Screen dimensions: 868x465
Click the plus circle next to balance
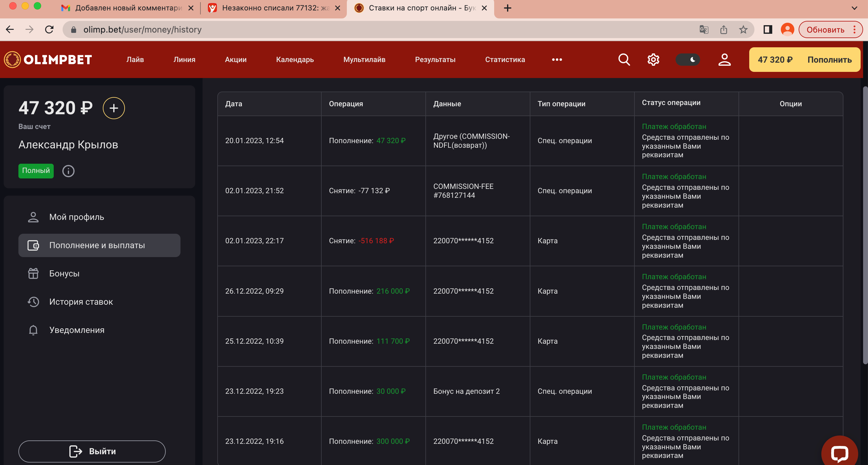coord(114,108)
